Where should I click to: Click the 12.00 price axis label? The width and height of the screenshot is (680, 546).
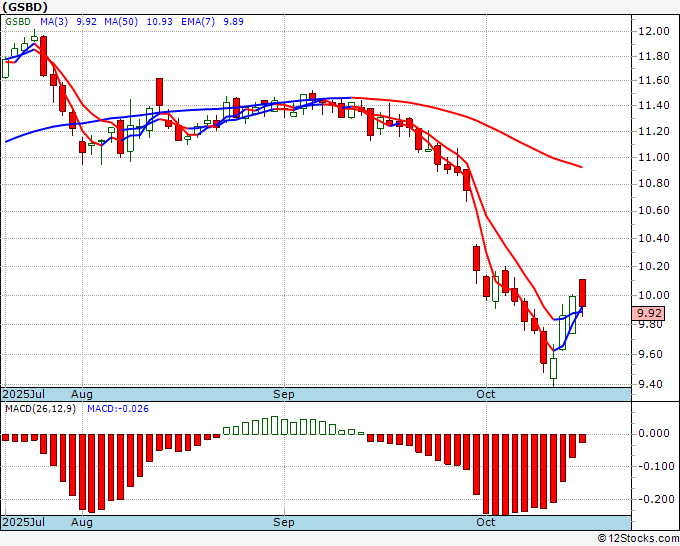coord(654,31)
